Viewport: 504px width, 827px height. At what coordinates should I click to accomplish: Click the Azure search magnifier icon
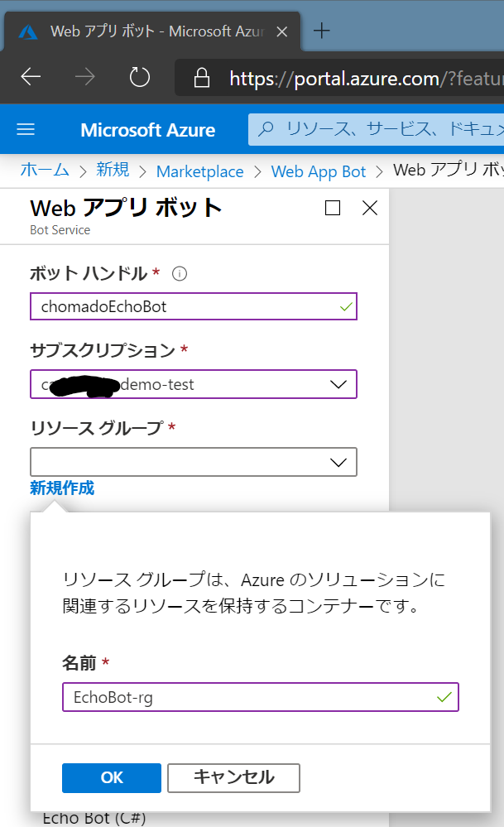point(266,128)
